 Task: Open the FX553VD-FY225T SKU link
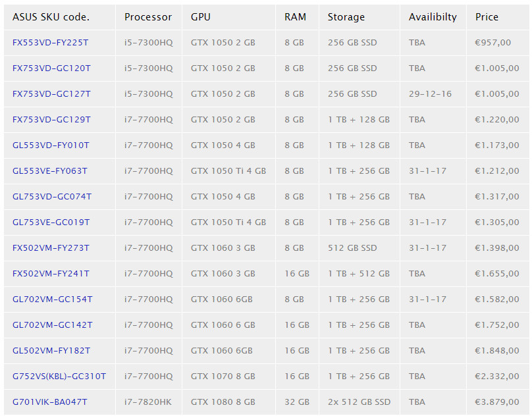50,43
